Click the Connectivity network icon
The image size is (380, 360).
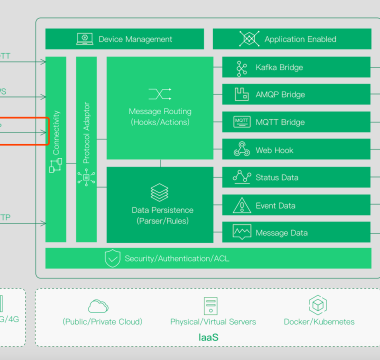[x=55, y=166]
